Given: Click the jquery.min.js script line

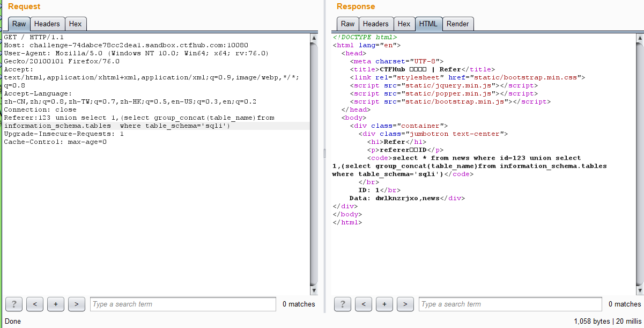Looking at the screenshot, I should click(443, 85).
